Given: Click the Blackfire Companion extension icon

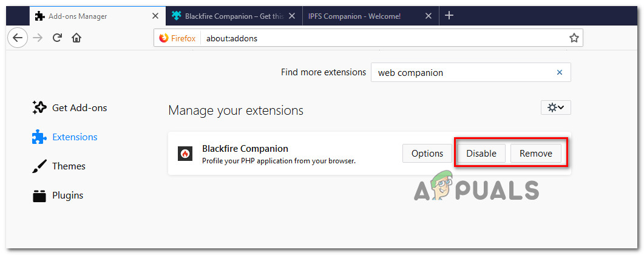Looking at the screenshot, I should point(185,154).
